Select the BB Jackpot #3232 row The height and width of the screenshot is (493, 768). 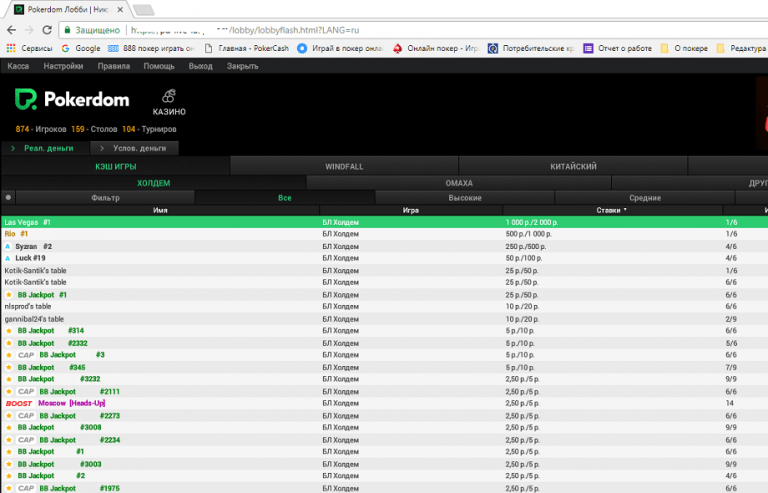[384, 379]
